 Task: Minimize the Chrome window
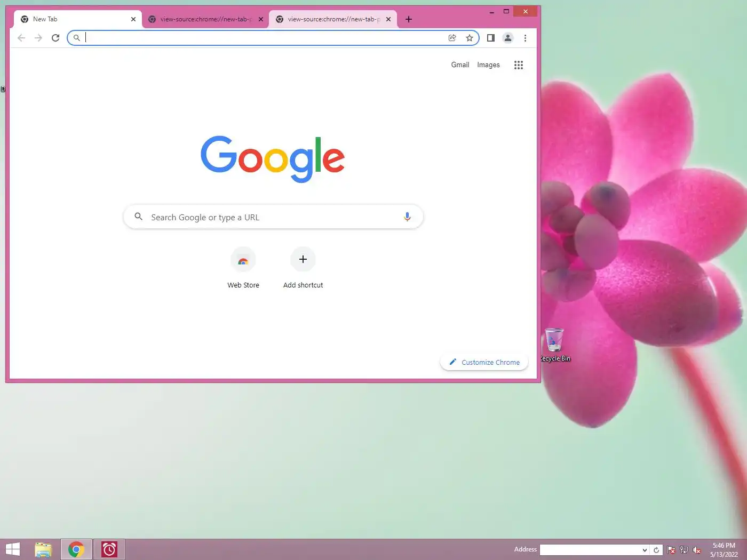491,11
